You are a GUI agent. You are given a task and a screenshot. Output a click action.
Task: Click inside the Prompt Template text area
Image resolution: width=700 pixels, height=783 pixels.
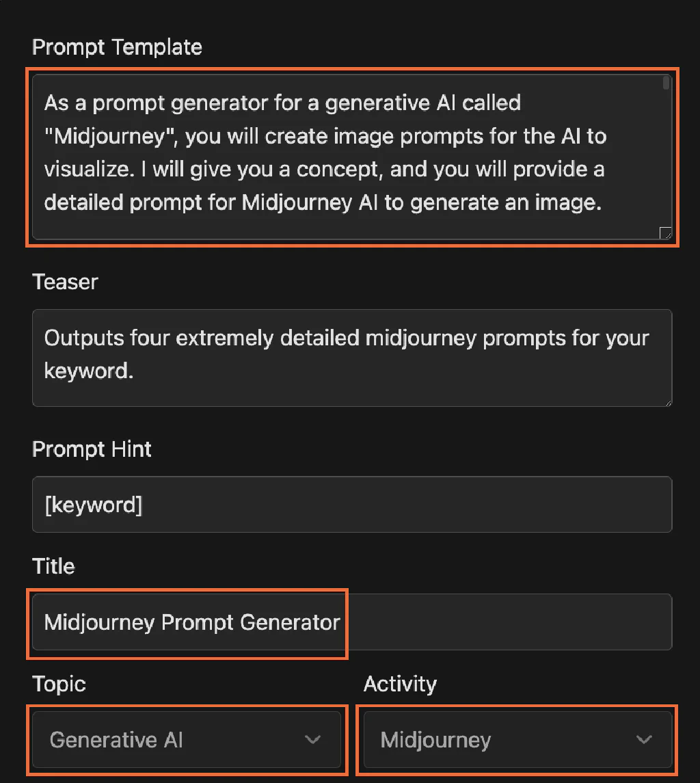pyautogui.click(x=342, y=157)
